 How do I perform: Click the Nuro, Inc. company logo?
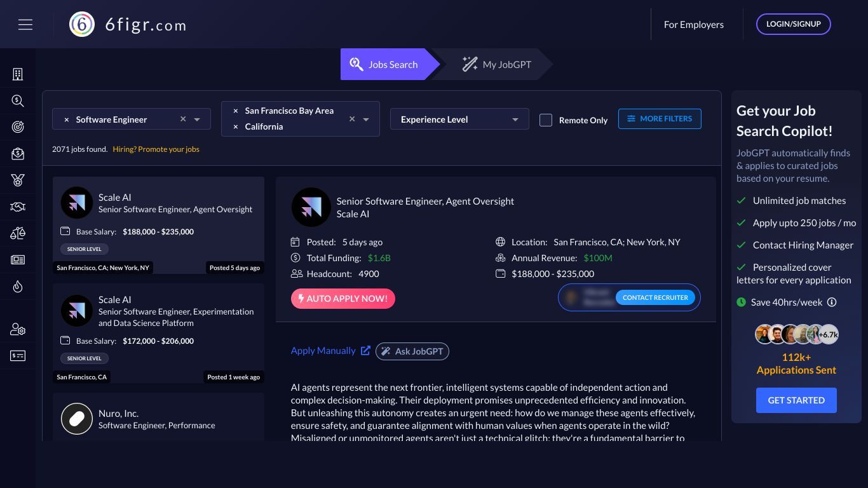77,419
